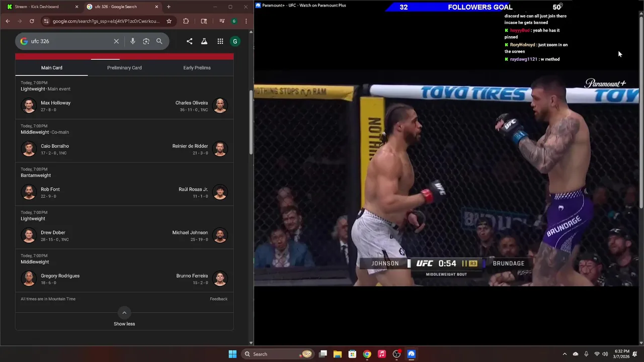Reload the Google search page
Image resolution: width=644 pixels, height=362 pixels.
(x=32, y=21)
